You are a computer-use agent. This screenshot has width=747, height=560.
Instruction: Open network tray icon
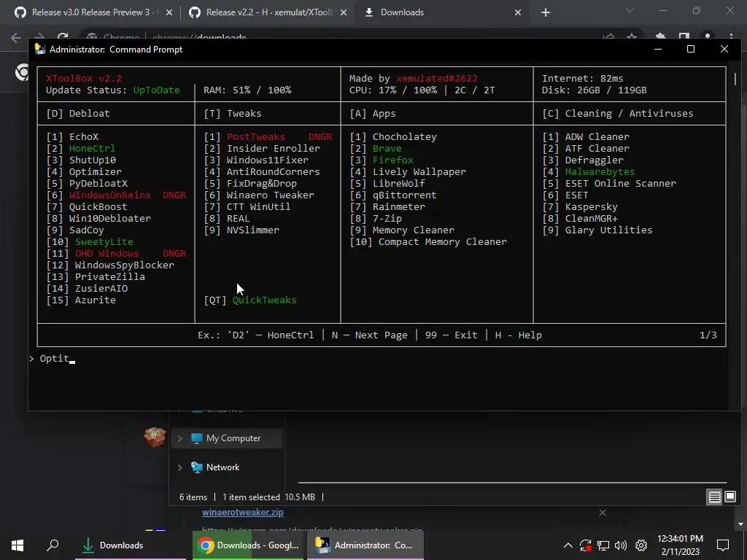point(603,545)
